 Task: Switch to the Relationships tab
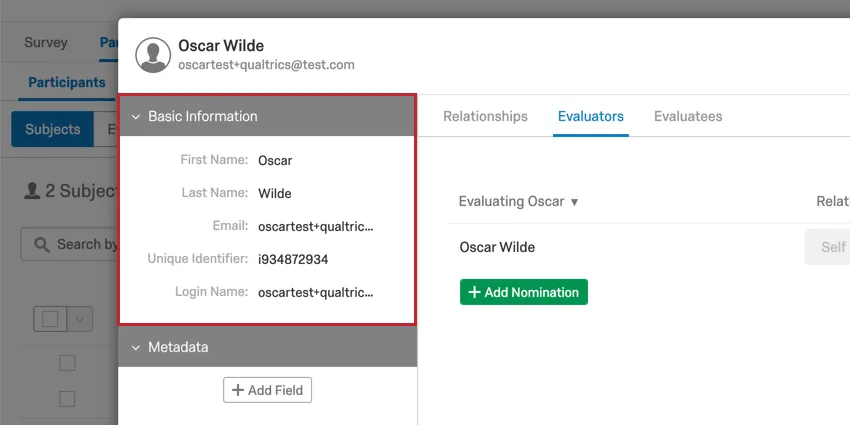point(485,116)
